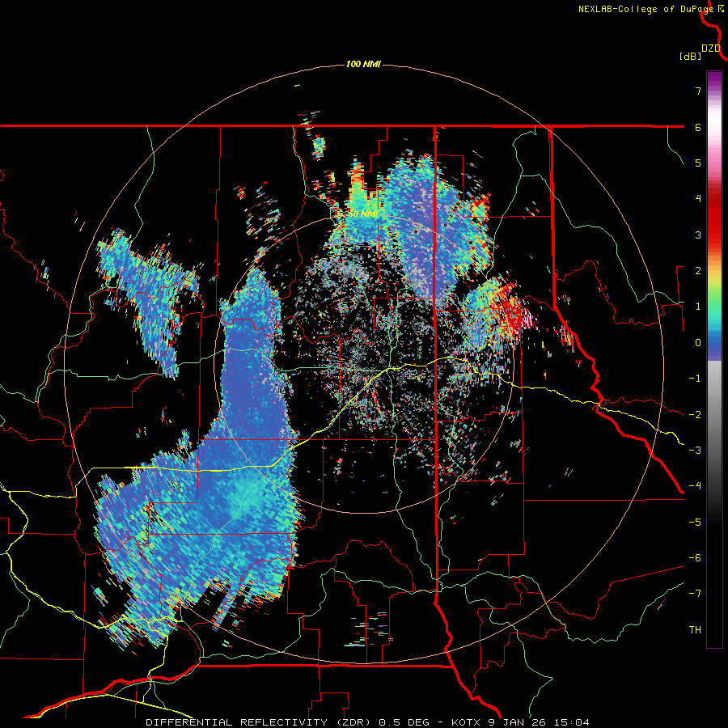
Task: Click the DZD label above the color scale
Action: 711,49
